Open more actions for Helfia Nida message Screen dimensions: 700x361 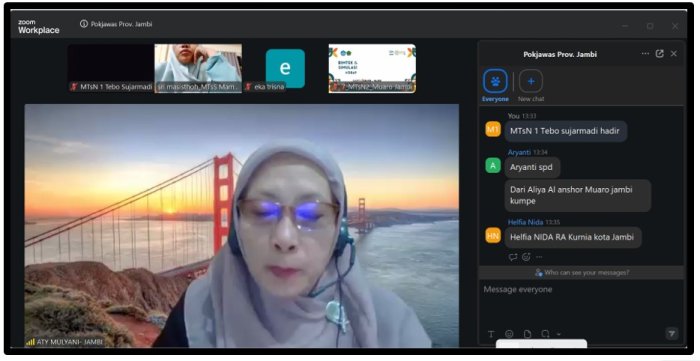539,257
